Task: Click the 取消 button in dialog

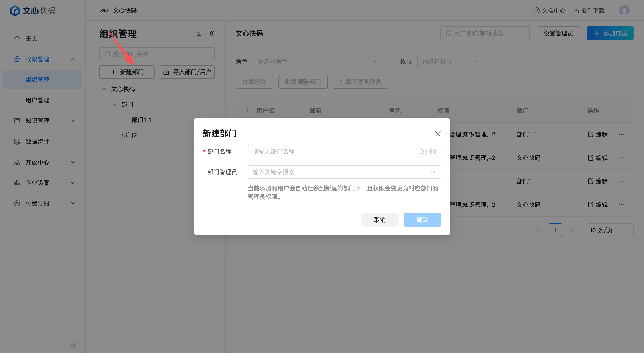Action: pos(379,220)
